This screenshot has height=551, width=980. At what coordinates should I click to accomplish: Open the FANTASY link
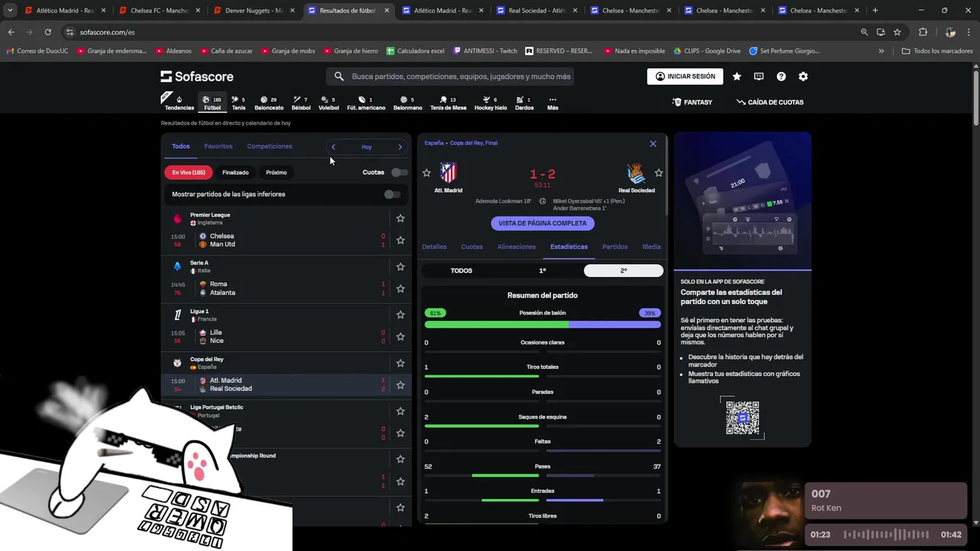692,102
